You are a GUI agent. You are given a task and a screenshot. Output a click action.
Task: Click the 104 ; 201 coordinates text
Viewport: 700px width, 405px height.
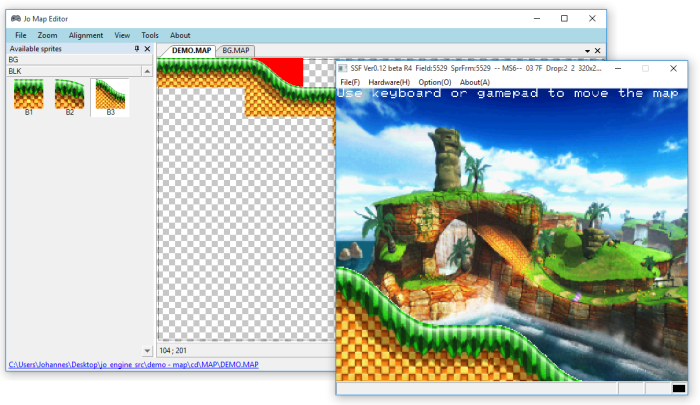pos(173,351)
